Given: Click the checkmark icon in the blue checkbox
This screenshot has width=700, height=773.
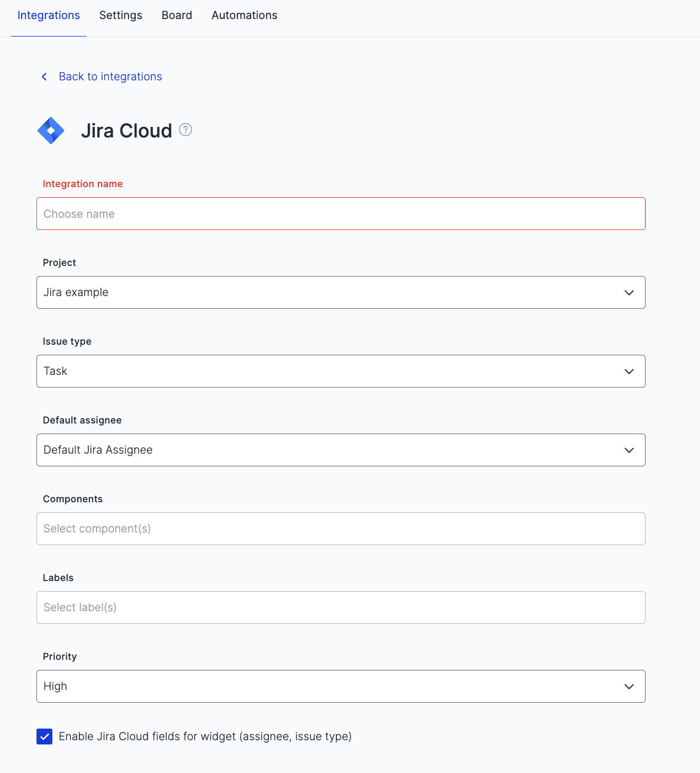Looking at the screenshot, I should 44,736.
